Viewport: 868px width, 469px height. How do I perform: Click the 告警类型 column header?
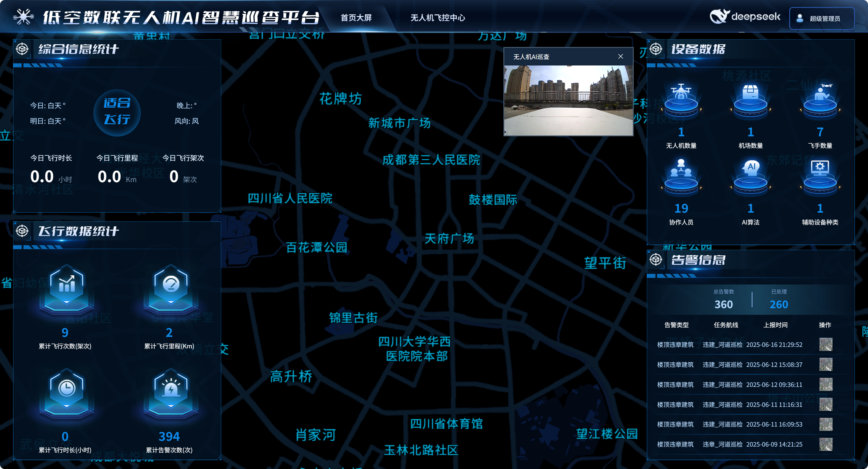(676, 325)
